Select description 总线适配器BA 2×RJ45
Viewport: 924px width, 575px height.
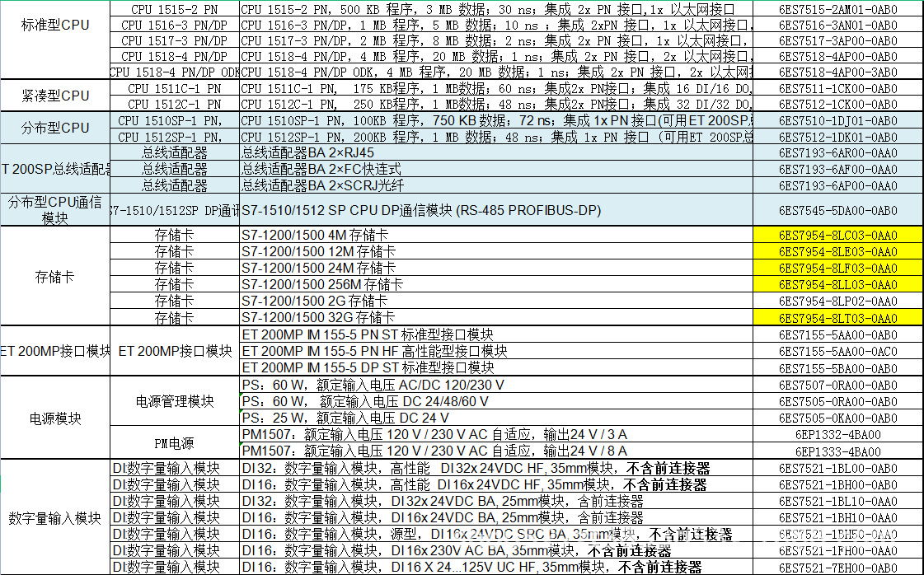point(496,152)
